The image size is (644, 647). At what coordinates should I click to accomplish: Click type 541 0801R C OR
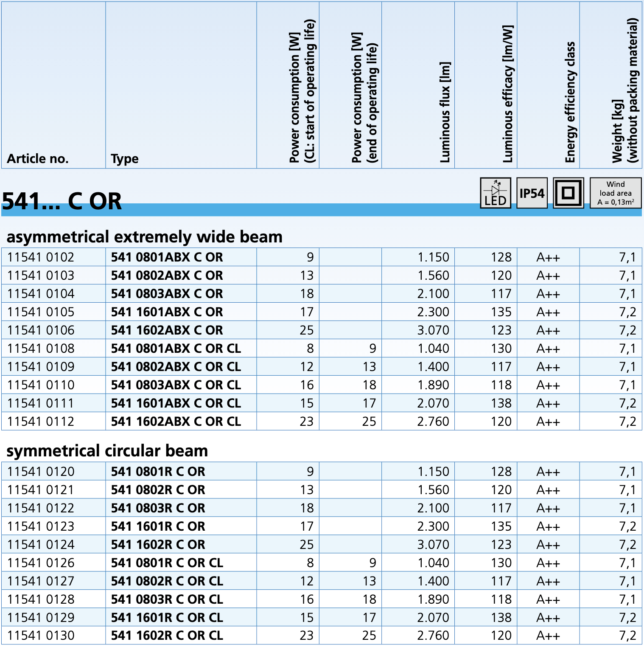tap(158, 472)
